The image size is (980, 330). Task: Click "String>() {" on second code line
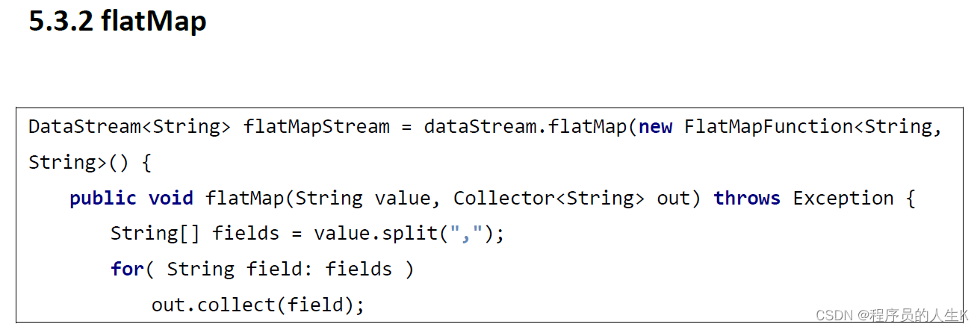(90, 162)
